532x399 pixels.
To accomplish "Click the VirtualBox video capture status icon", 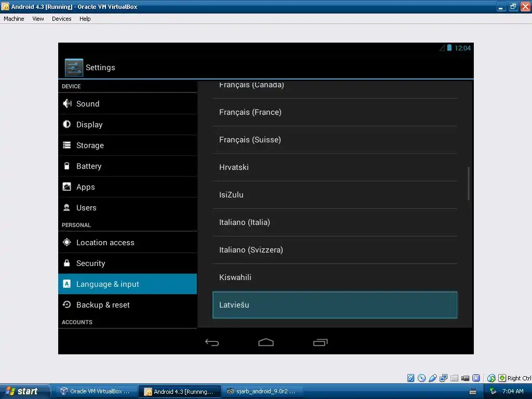I will [465, 378].
